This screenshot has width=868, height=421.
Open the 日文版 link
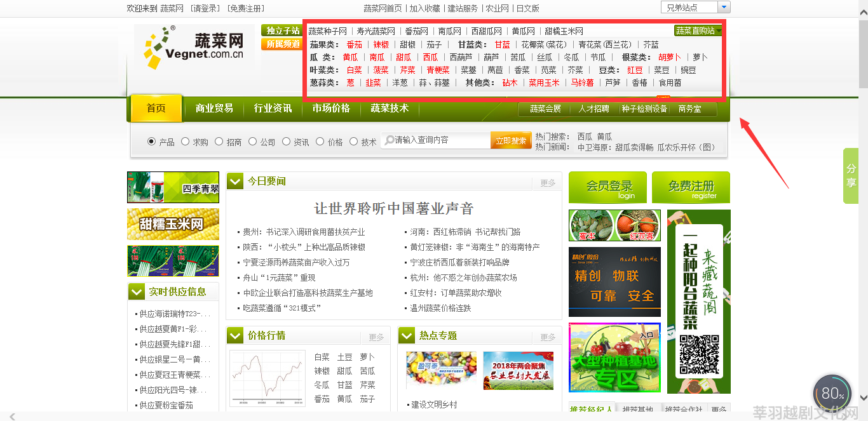tap(528, 8)
